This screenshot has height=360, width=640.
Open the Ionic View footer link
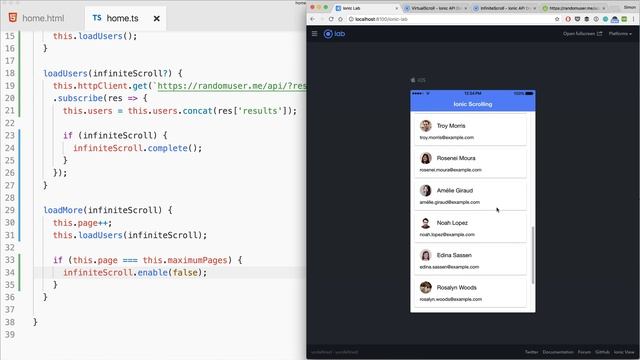624,352
